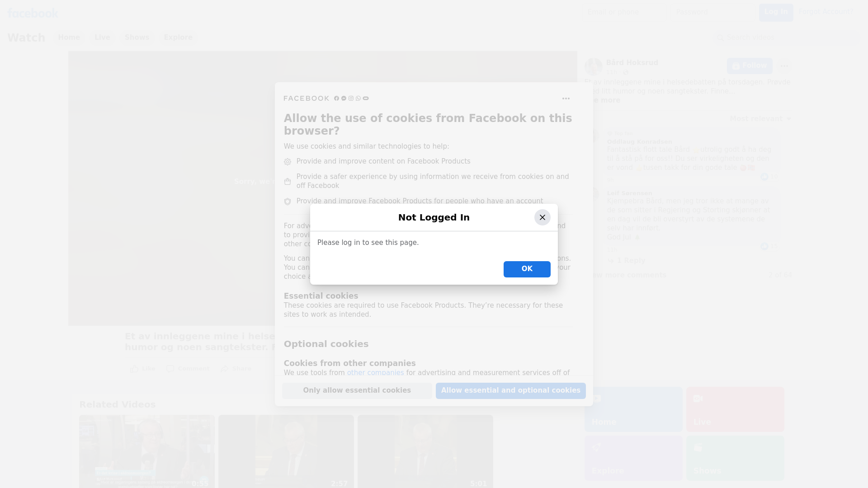
Task: Switch to the Explore tab
Action: click(x=178, y=38)
